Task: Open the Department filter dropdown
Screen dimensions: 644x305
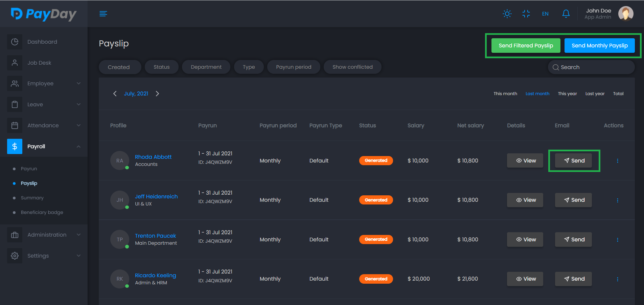Action: [206, 67]
